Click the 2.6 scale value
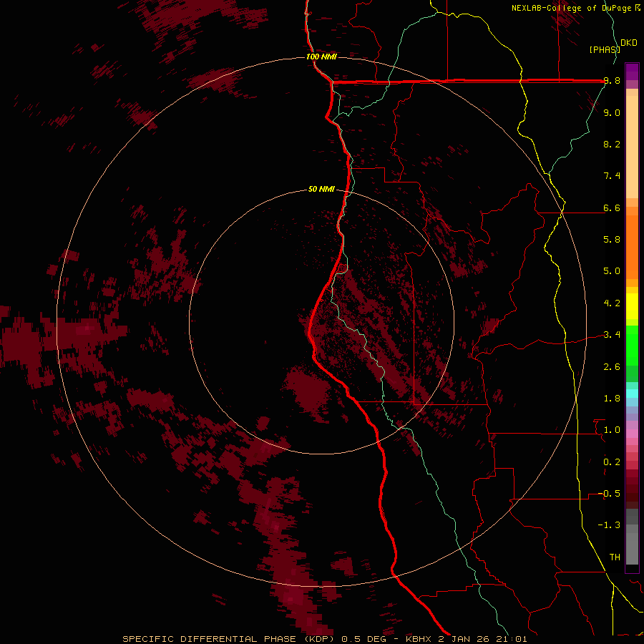644x644 pixels. click(x=612, y=367)
